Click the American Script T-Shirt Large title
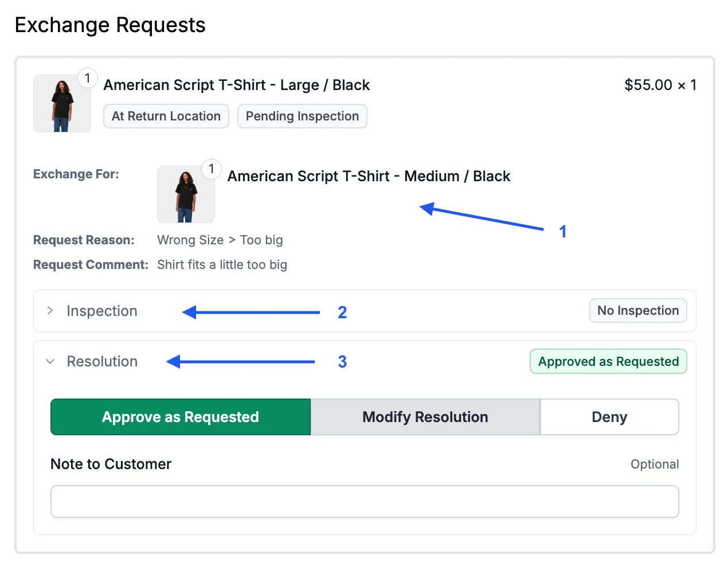 pos(236,85)
